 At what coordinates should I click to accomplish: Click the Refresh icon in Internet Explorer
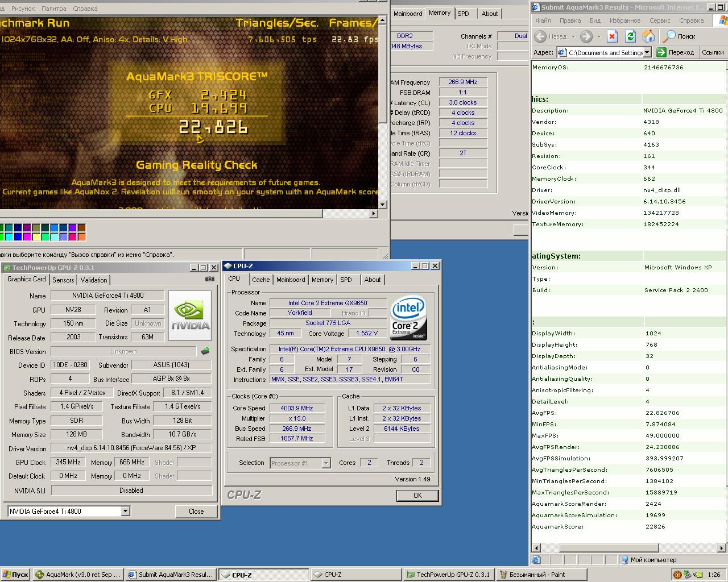pos(630,36)
